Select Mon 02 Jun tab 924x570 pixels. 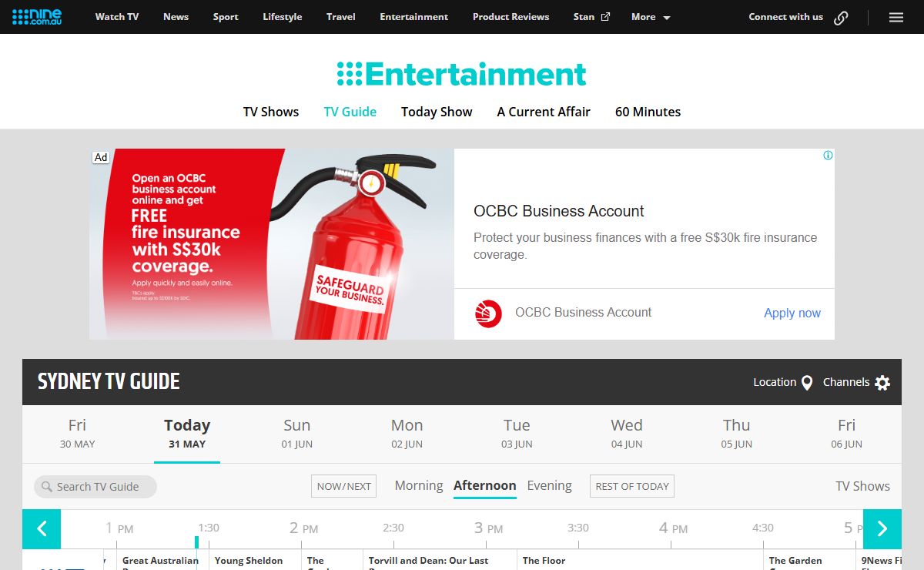tap(407, 434)
